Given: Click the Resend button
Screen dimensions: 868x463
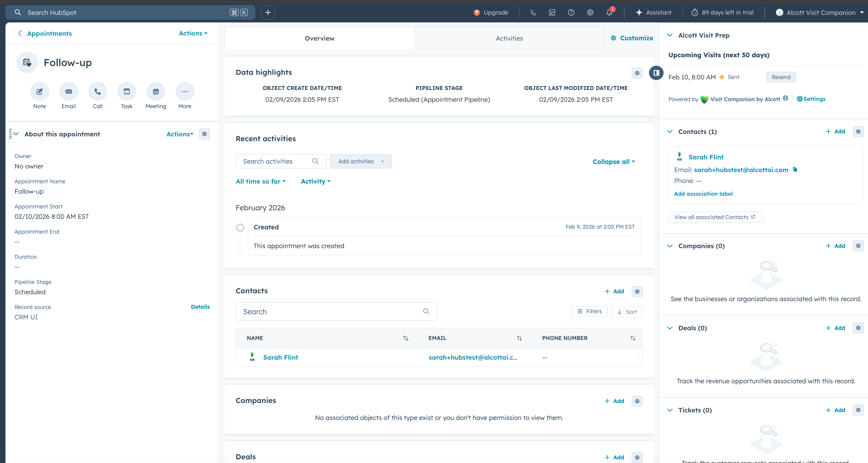Looking at the screenshot, I should click(781, 77).
